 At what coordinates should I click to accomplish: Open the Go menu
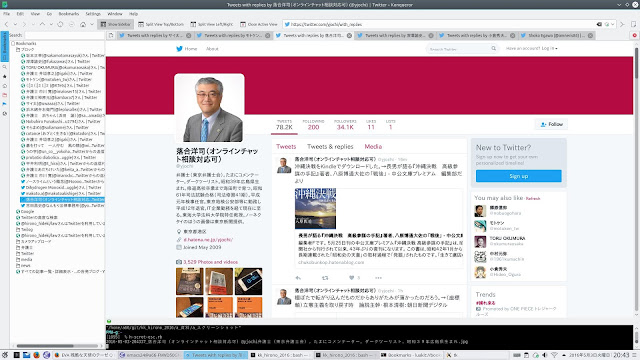click(x=49, y=13)
